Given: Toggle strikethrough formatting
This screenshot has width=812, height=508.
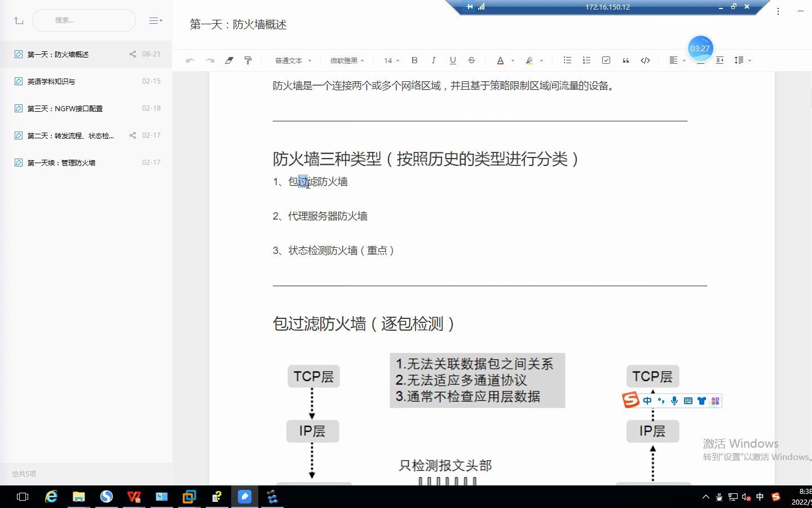Looking at the screenshot, I should point(471,60).
